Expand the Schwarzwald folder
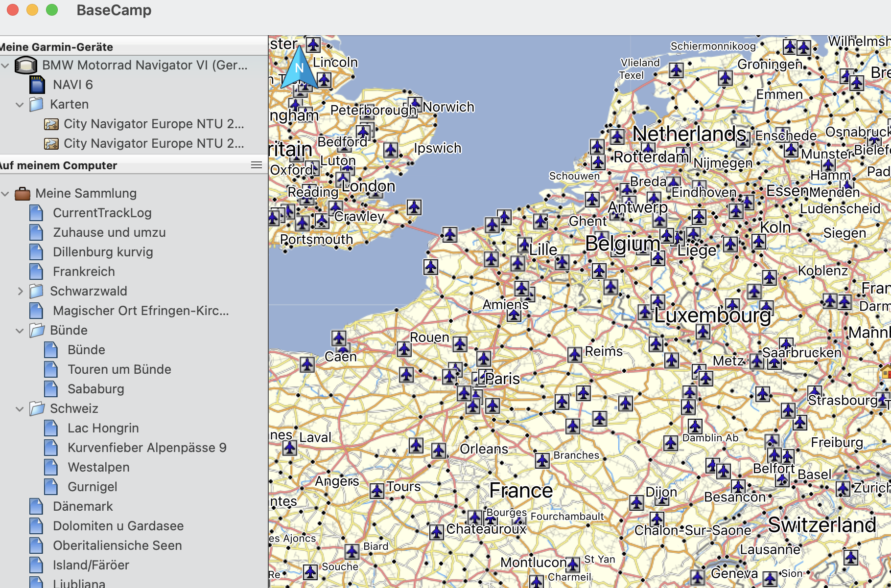891x588 pixels. tap(20, 291)
